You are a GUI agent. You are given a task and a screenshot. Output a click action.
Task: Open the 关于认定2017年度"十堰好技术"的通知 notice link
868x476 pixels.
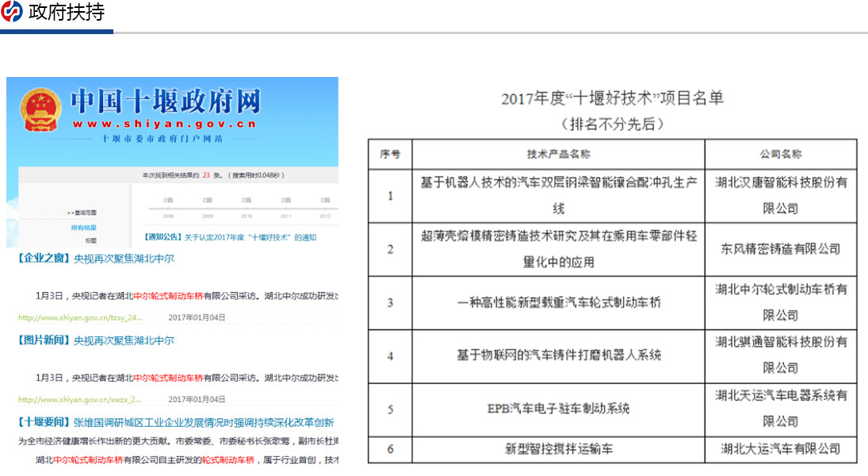point(231,237)
